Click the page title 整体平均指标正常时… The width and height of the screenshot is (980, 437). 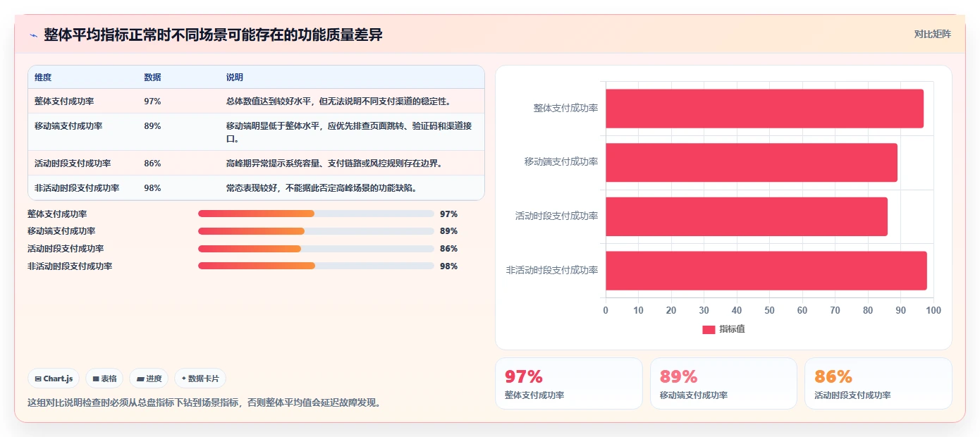[213, 35]
